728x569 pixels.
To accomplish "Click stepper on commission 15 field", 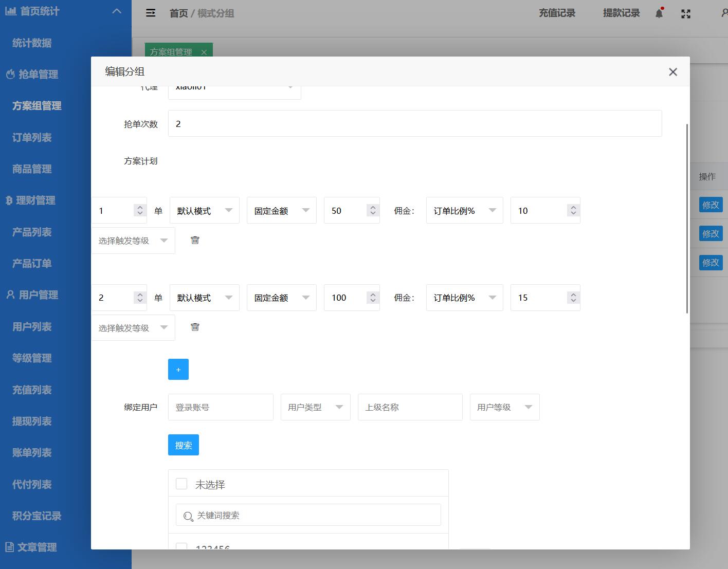I will (573, 298).
